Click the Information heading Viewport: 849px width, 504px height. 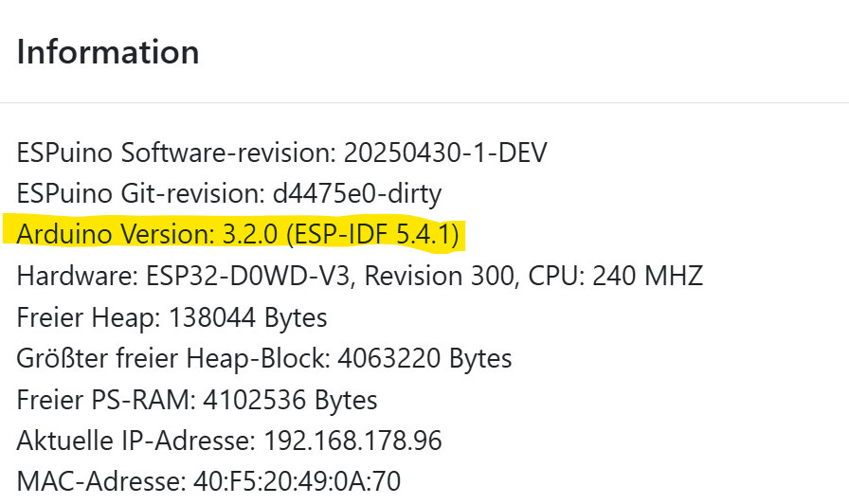point(108,52)
